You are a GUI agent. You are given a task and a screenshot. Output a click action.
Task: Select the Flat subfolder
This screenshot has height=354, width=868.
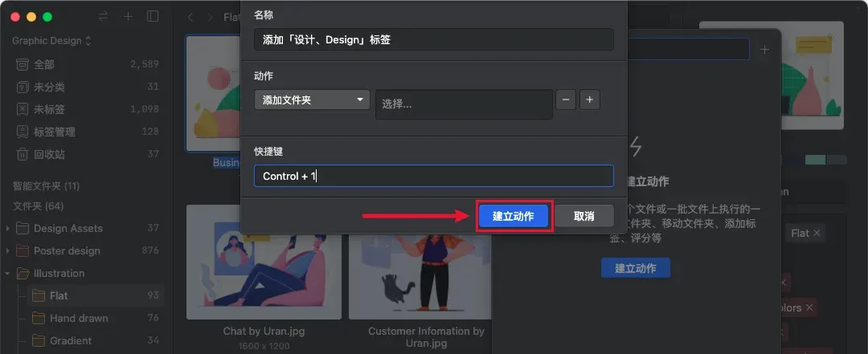pos(95,296)
